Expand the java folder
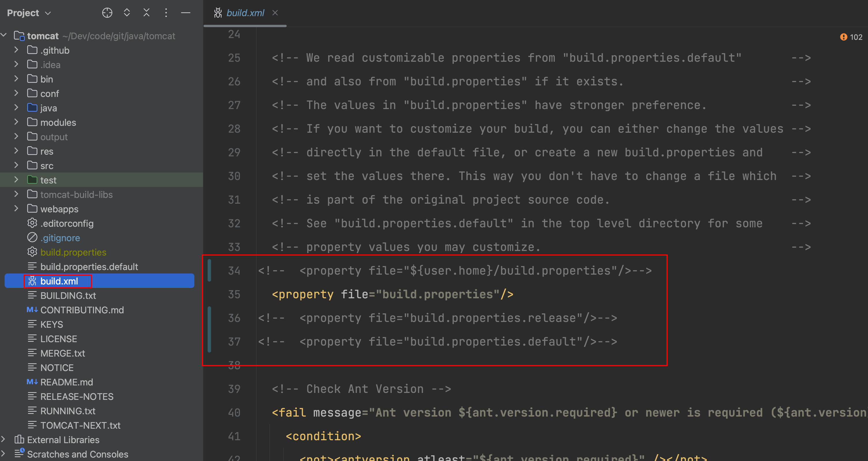This screenshot has width=868, height=461. tap(16, 108)
